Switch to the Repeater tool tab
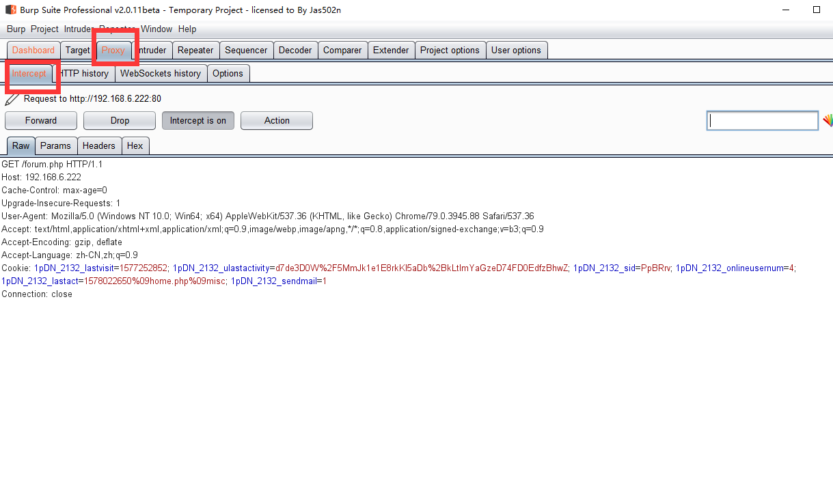833x504 pixels. tap(195, 51)
